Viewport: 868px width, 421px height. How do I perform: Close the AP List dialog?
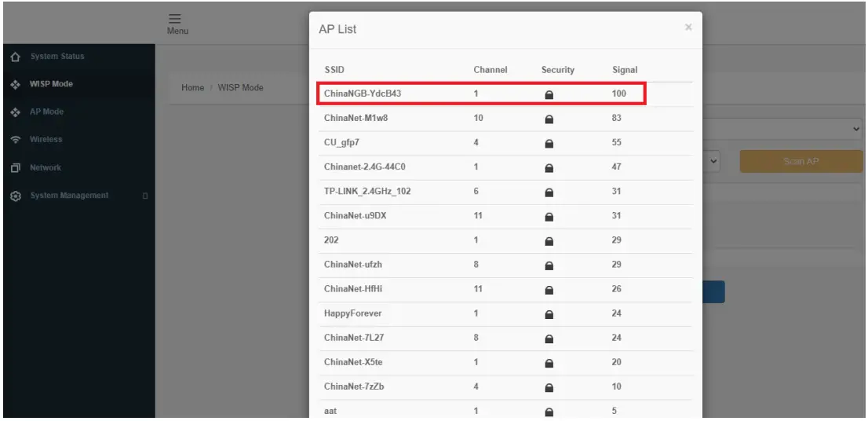pos(688,27)
